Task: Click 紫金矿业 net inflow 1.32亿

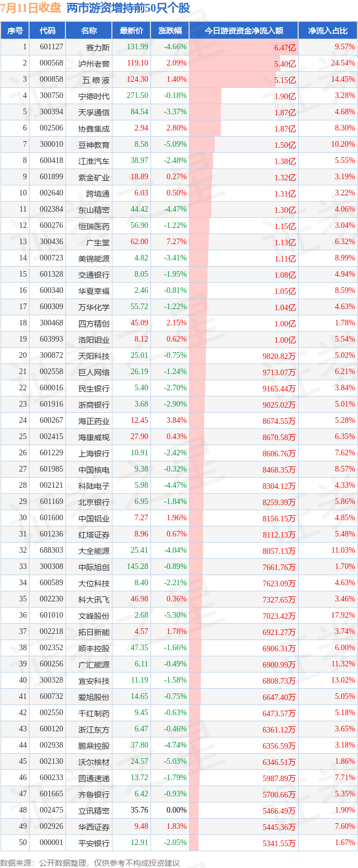Action: click(x=285, y=178)
